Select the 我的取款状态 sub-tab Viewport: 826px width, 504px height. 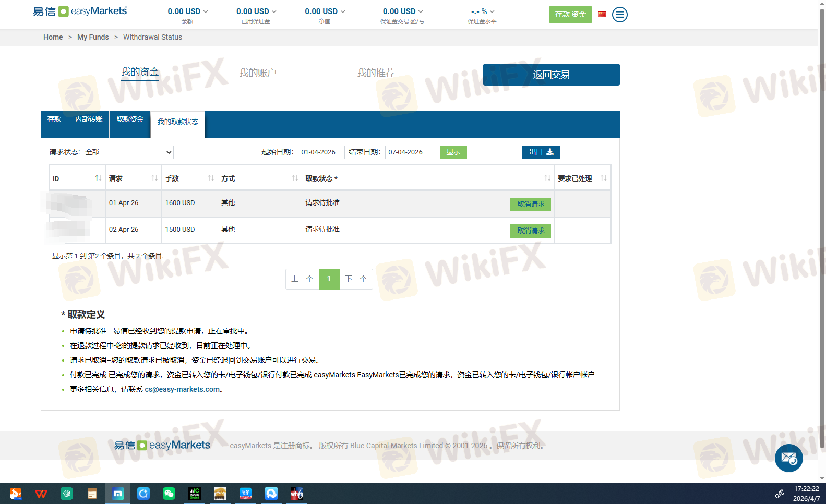pyautogui.click(x=178, y=124)
